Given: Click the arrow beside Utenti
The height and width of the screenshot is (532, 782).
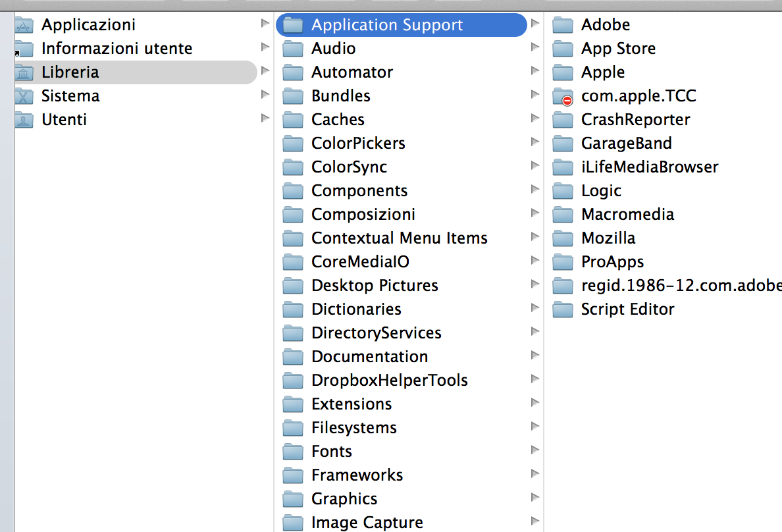Looking at the screenshot, I should pyautogui.click(x=265, y=119).
